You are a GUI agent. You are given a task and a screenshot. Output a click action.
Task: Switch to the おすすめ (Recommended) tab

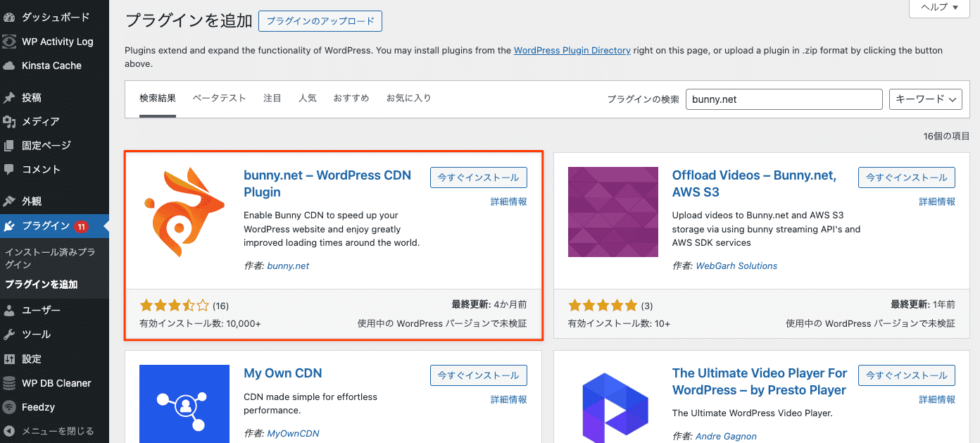coord(351,98)
